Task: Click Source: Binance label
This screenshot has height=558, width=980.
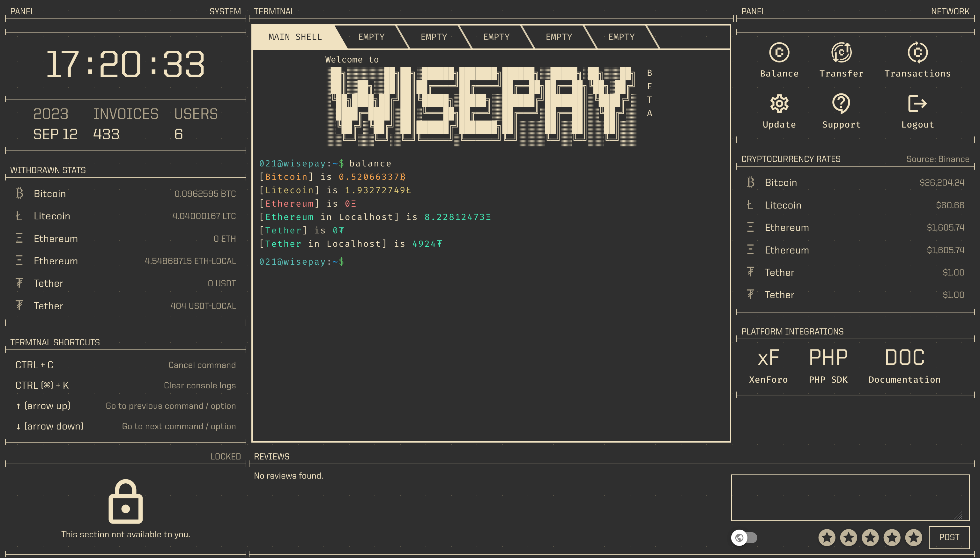Action: pos(938,159)
